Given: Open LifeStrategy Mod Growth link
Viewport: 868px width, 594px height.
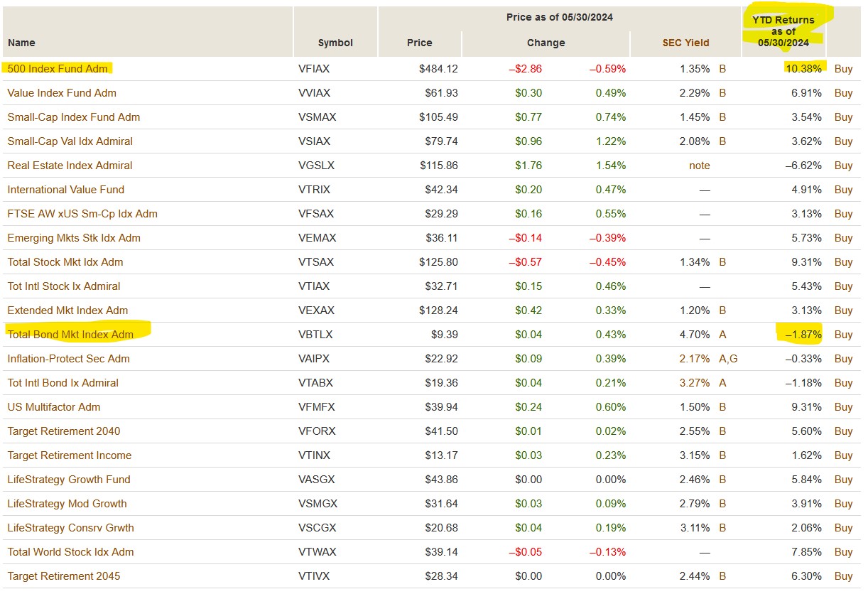Looking at the screenshot, I should [x=67, y=504].
